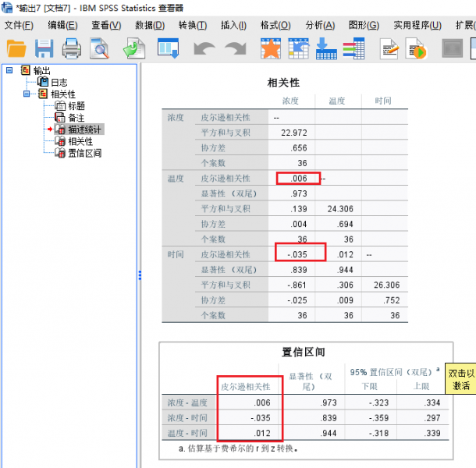Click the gray disabled toolbar icon

(x=453, y=48)
